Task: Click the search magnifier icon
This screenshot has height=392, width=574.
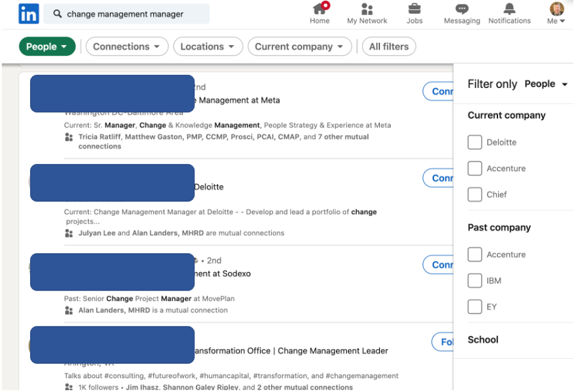Action: (58, 14)
